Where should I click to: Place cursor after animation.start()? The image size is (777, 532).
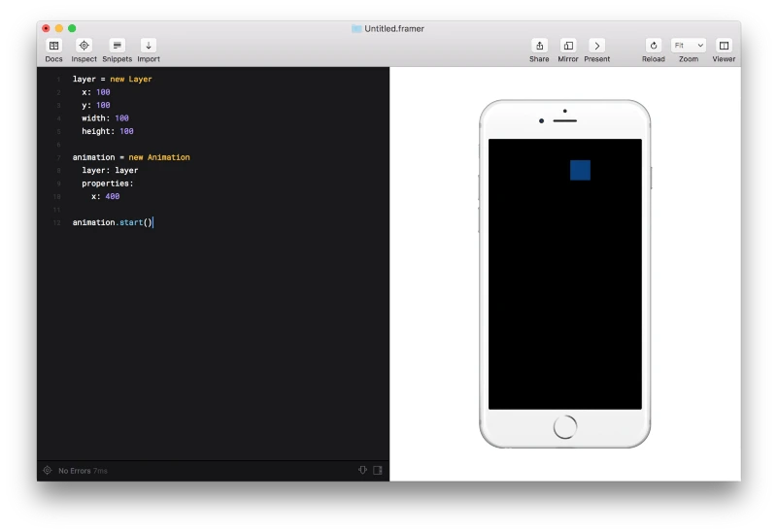click(153, 222)
